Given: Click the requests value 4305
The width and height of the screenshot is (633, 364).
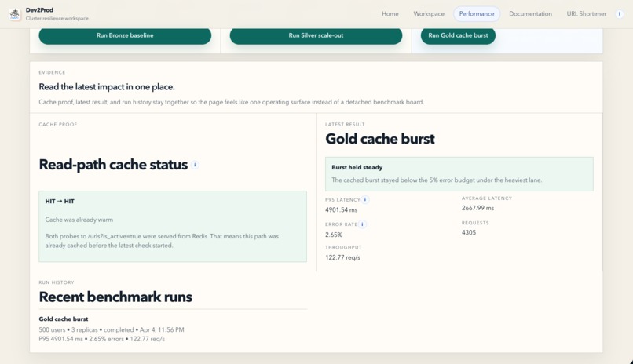Looking at the screenshot, I should coord(469,232).
